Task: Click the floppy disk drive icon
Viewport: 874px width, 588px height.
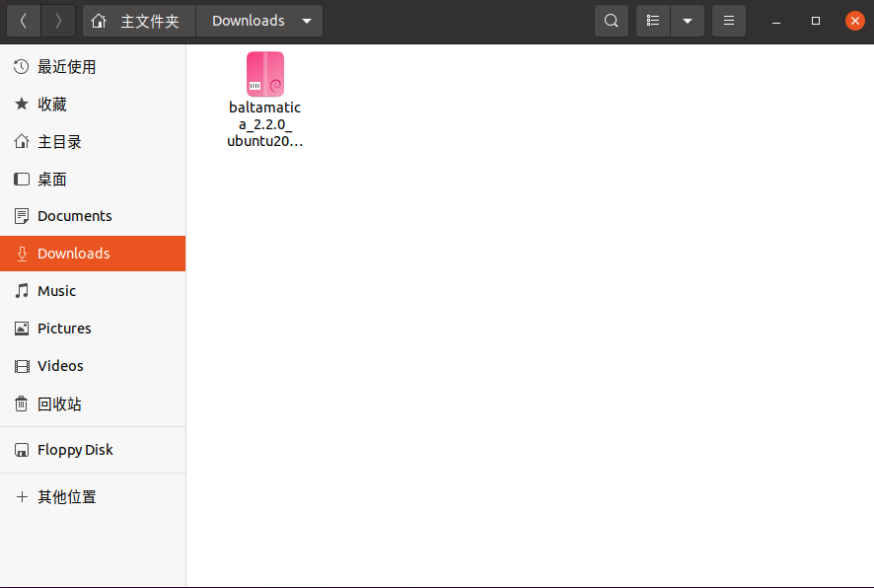Action: tap(21, 450)
